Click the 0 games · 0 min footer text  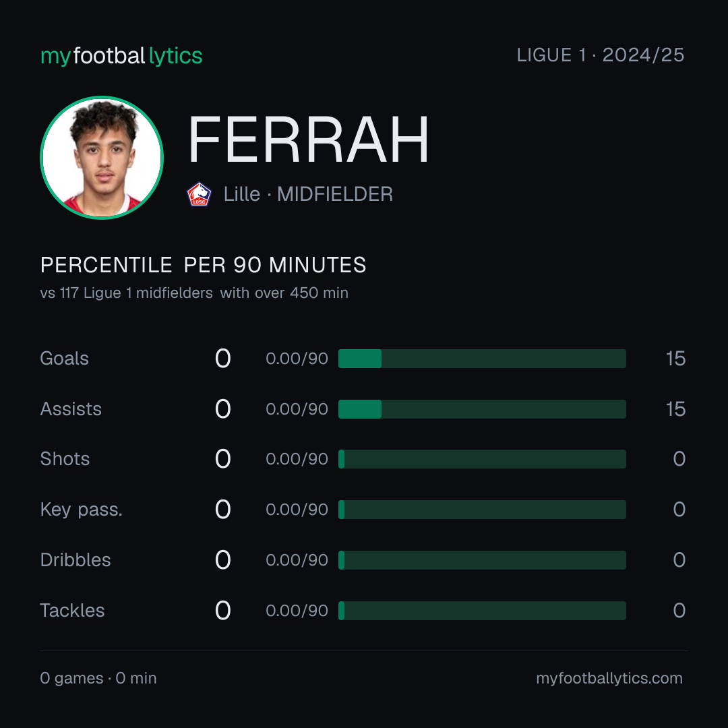[x=98, y=678]
